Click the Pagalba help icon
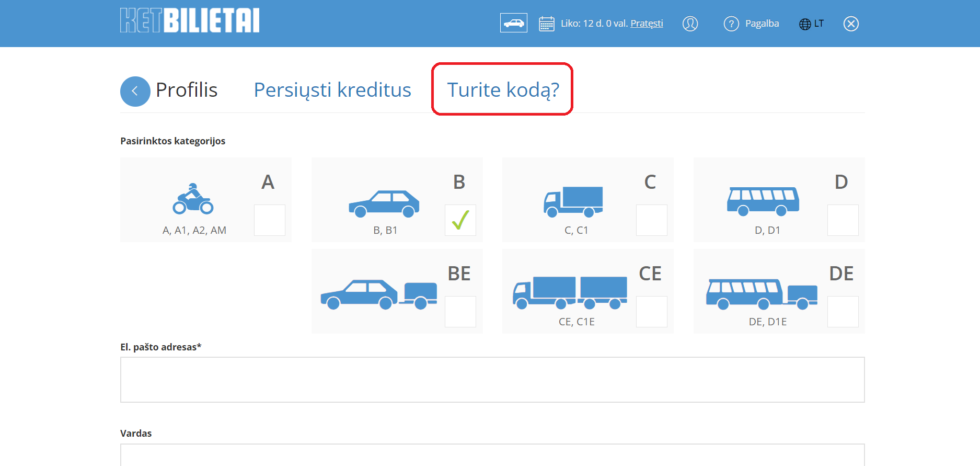The height and width of the screenshot is (466, 980). pos(731,24)
